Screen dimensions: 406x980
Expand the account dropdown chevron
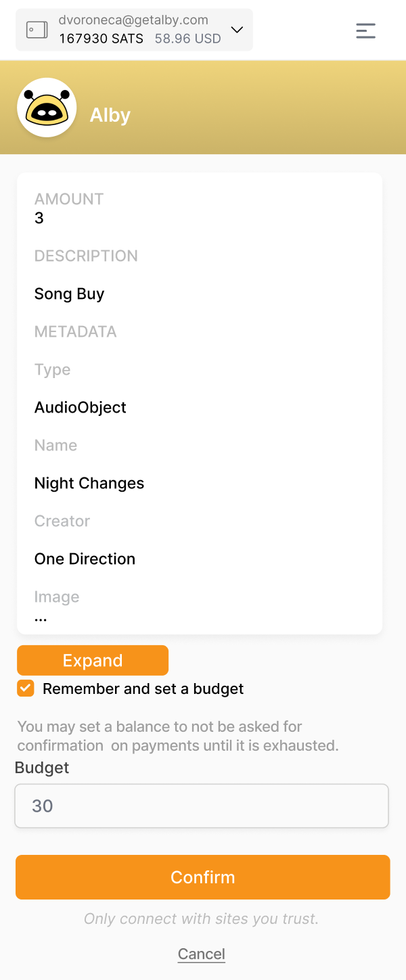pyautogui.click(x=237, y=30)
